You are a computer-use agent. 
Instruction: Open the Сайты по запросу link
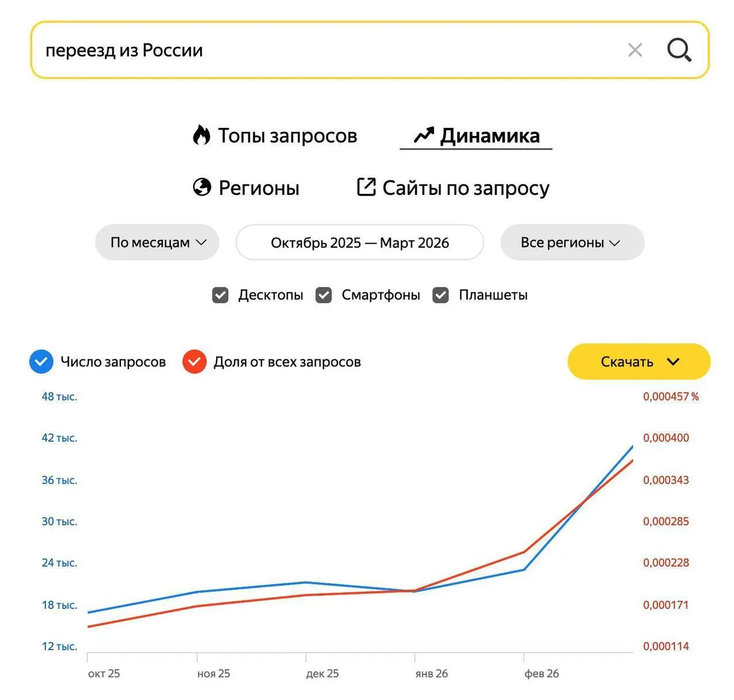point(465,188)
